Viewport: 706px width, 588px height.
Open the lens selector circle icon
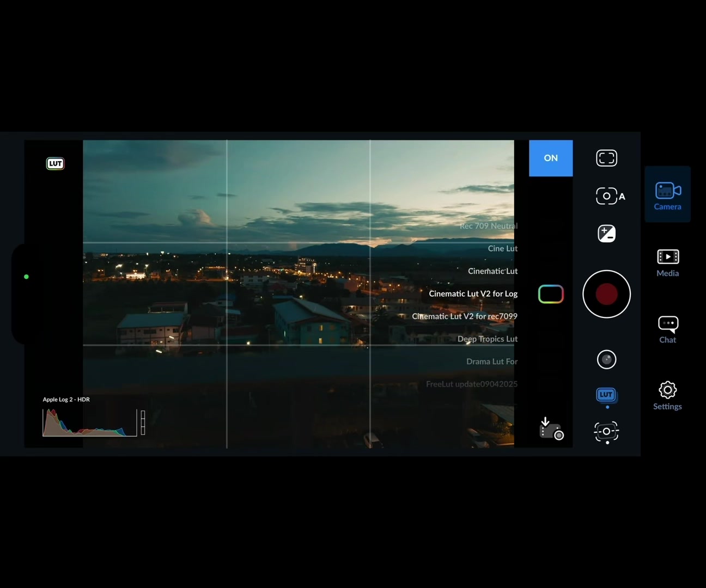point(606,359)
